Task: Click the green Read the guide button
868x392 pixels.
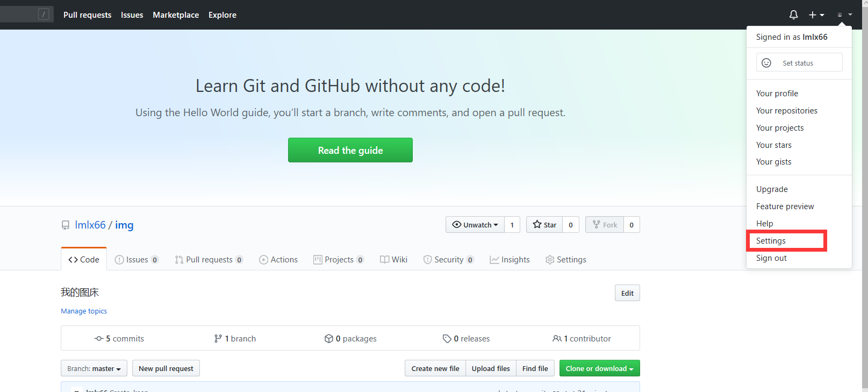Action: pyautogui.click(x=350, y=150)
